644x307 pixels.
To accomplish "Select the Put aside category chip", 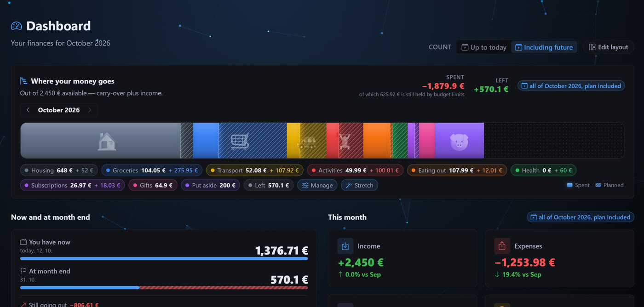I will 210,185.
